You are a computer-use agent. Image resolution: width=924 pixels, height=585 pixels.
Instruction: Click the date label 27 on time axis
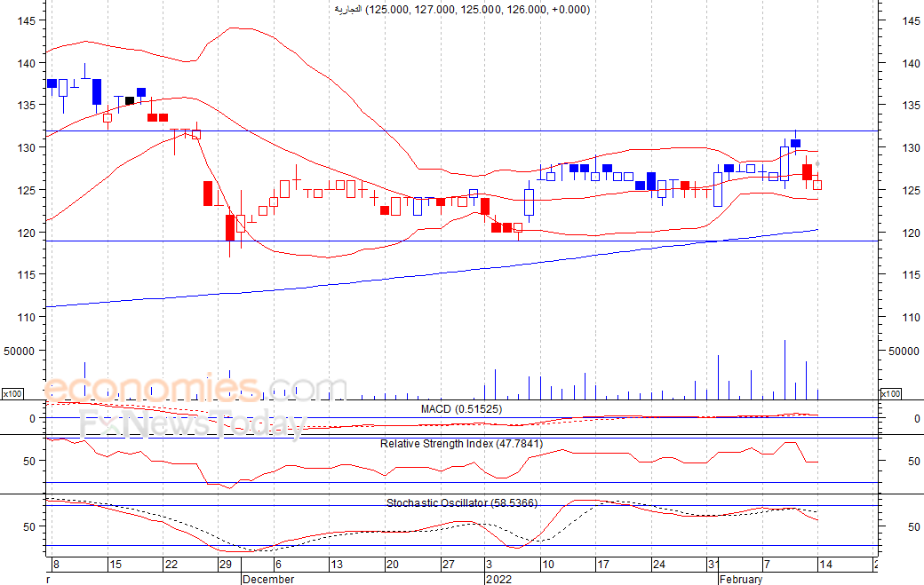pos(449,565)
